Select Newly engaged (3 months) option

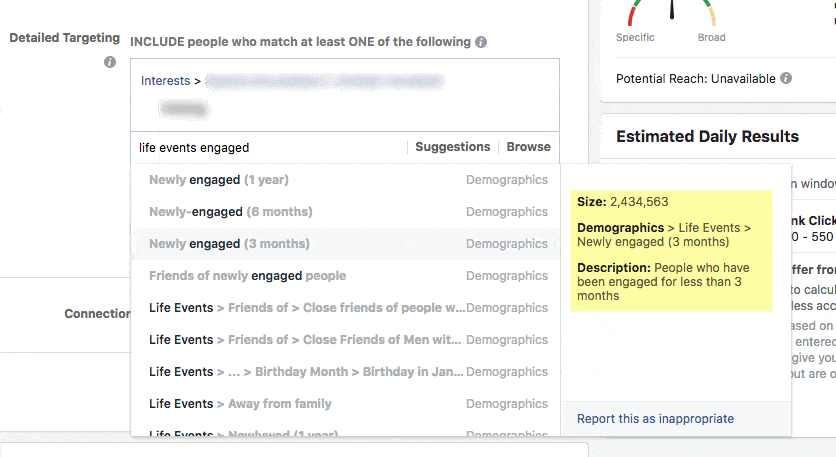tap(229, 244)
